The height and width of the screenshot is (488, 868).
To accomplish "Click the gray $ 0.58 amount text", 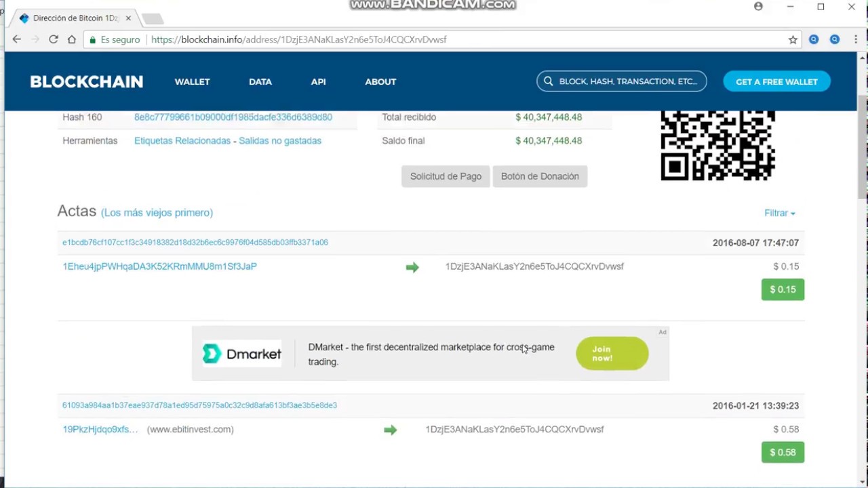I will [786, 429].
